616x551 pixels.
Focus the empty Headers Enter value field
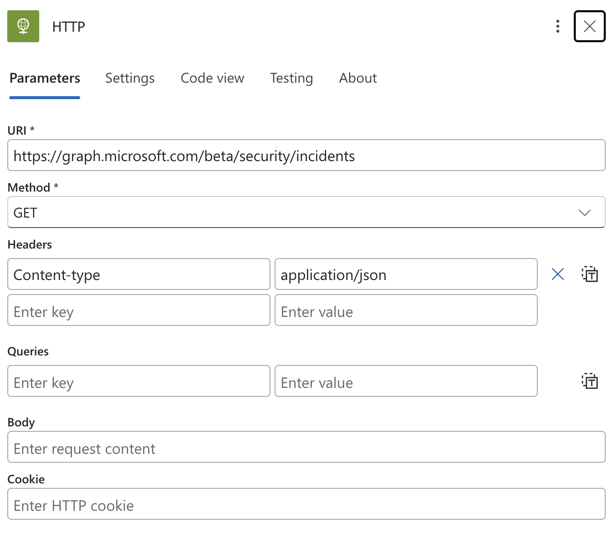[x=406, y=310]
